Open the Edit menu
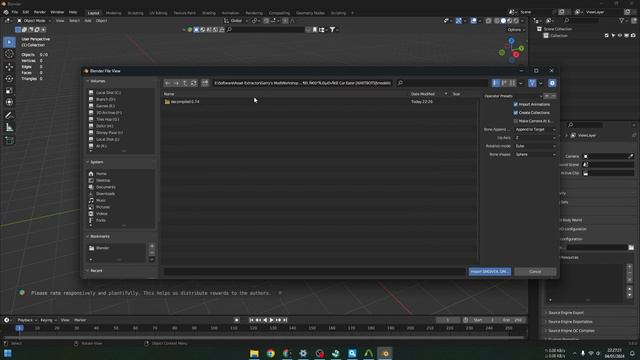Image resolution: width=640 pixels, height=360 pixels. pos(26,12)
